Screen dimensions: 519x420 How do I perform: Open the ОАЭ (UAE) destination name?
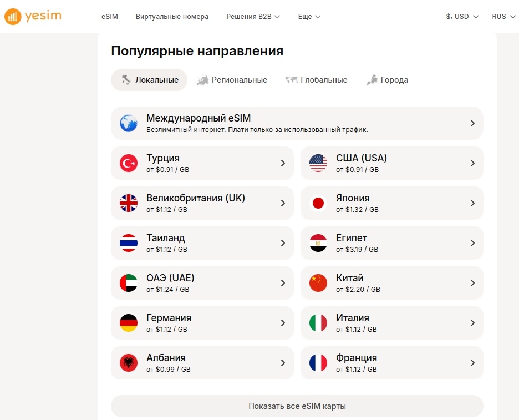[x=170, y=278]
